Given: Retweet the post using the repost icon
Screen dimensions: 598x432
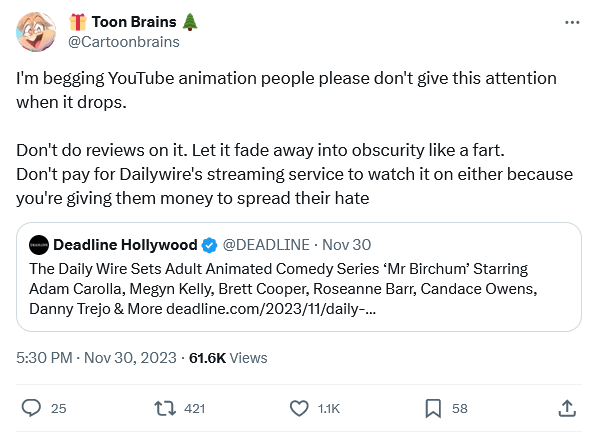Looking at the screenshot, I should coord(165,408).
